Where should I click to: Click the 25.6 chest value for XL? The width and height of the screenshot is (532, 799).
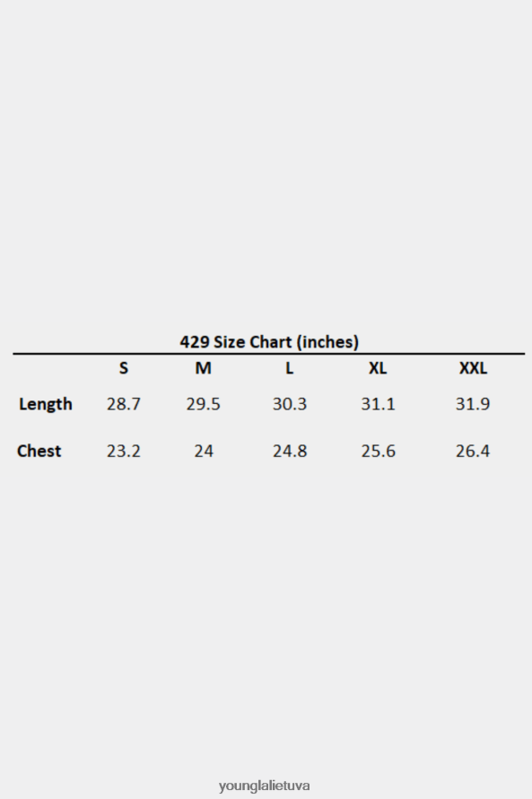click(379, 451)
